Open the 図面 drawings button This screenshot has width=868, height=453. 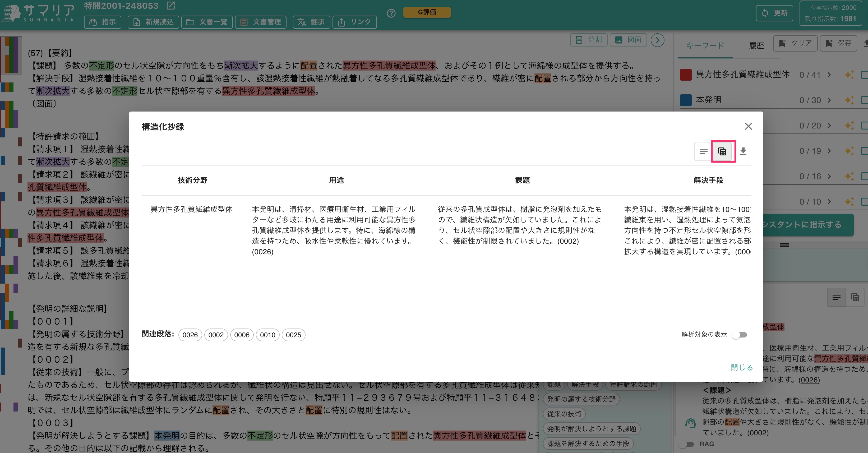[x=629, y=40]
